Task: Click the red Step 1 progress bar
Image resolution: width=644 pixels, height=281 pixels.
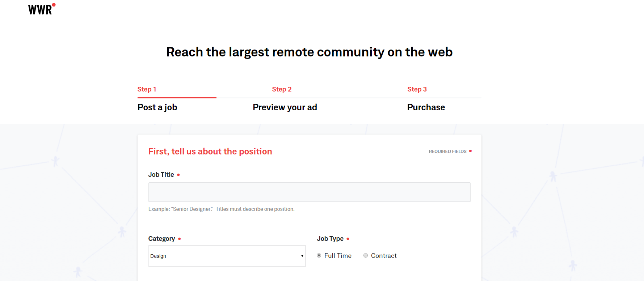Action: click(x=177, y=98)
